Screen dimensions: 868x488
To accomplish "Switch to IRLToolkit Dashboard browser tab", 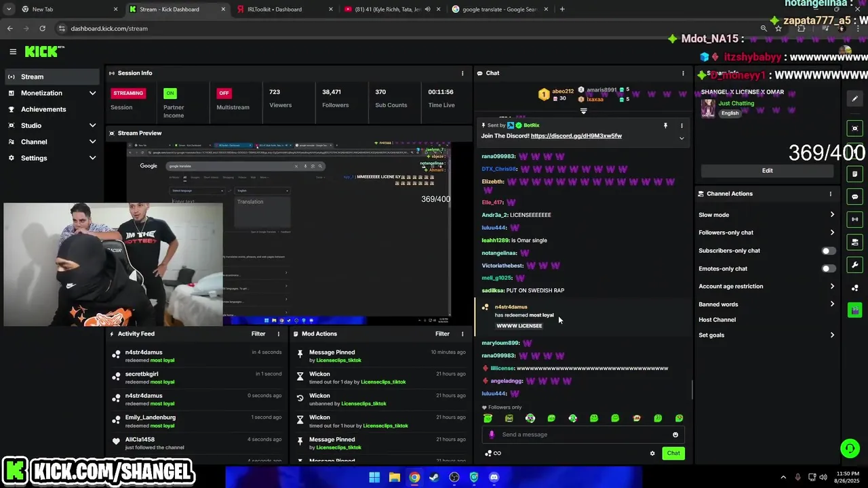I will [x=285, y=9].
